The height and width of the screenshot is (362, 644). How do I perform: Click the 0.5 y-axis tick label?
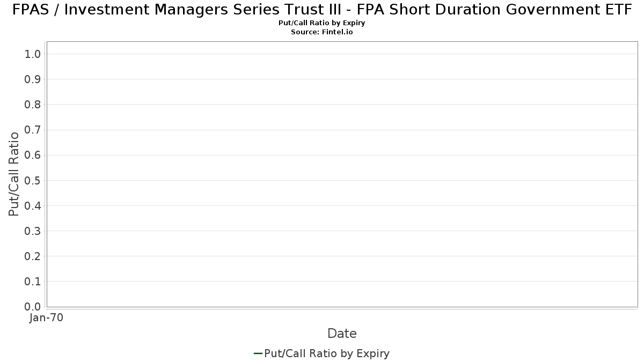pyautogui.click(x=33, y=180)
